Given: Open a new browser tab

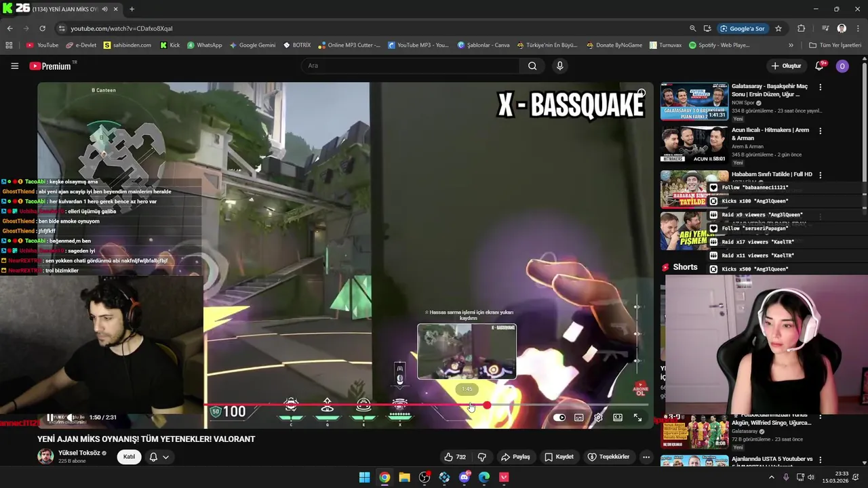Looking at the screenshot, I should 132,9.
